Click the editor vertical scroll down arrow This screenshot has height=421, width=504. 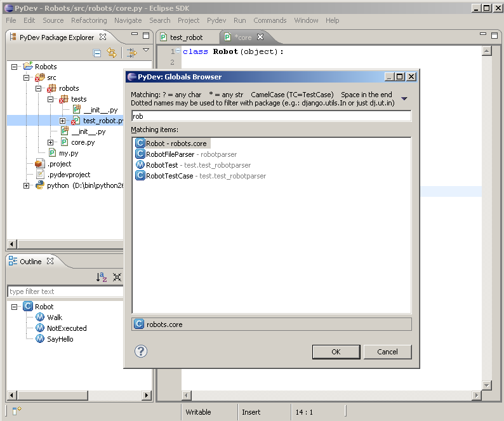coord(487,385)
